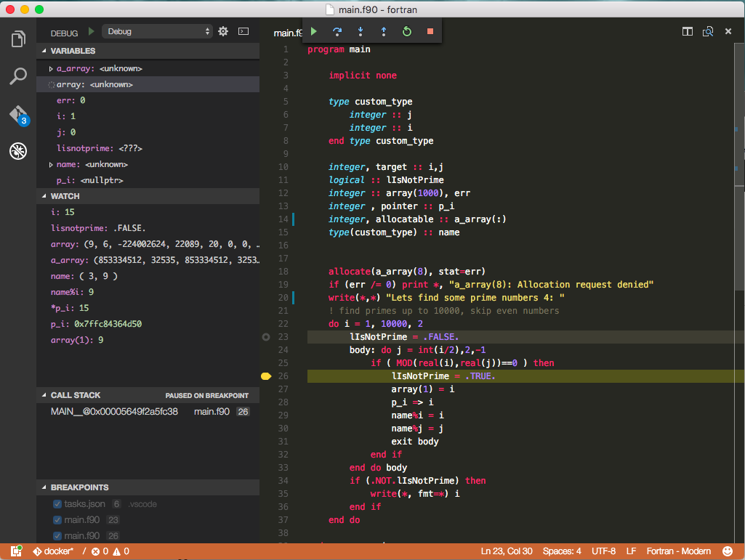This screenshot has width=745, height=560.
Task: Collapse the WATCH section
Action: coord(65,196)
